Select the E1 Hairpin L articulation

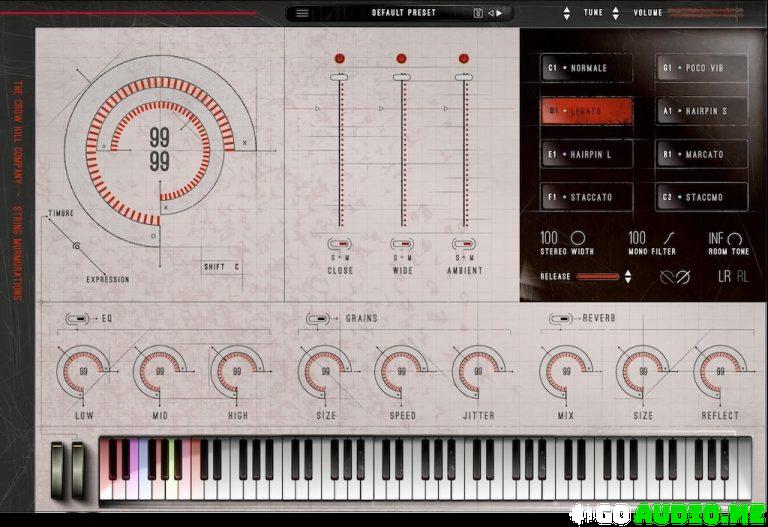click(x=586, y=154)
